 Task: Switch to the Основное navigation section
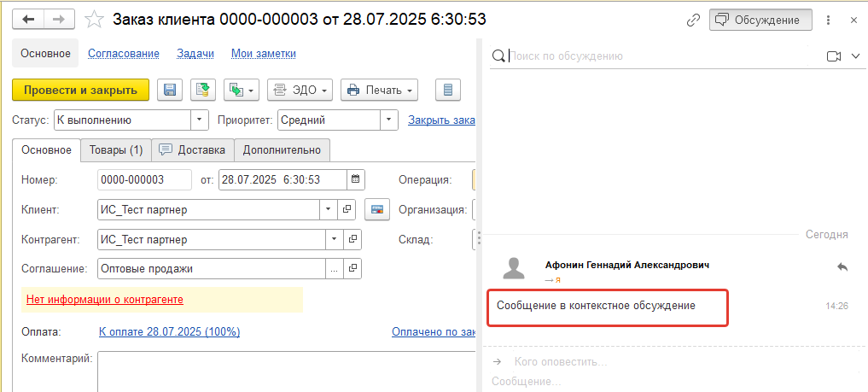45,53
